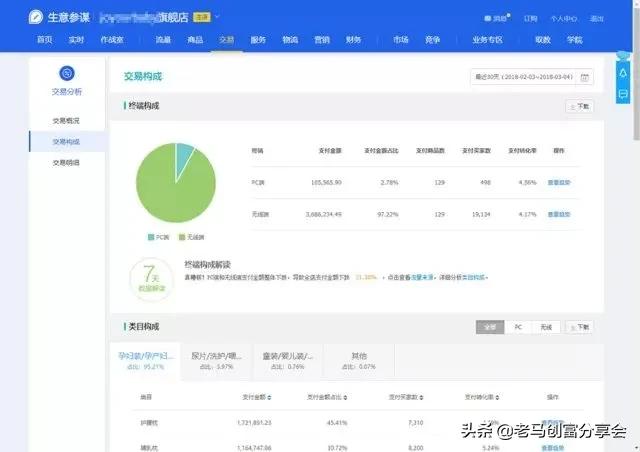Image resolution: width=640 pixels, height=452 pixels.
Task: Switch to 孕妇装/孕产妇 category tab
Action: 145,361
